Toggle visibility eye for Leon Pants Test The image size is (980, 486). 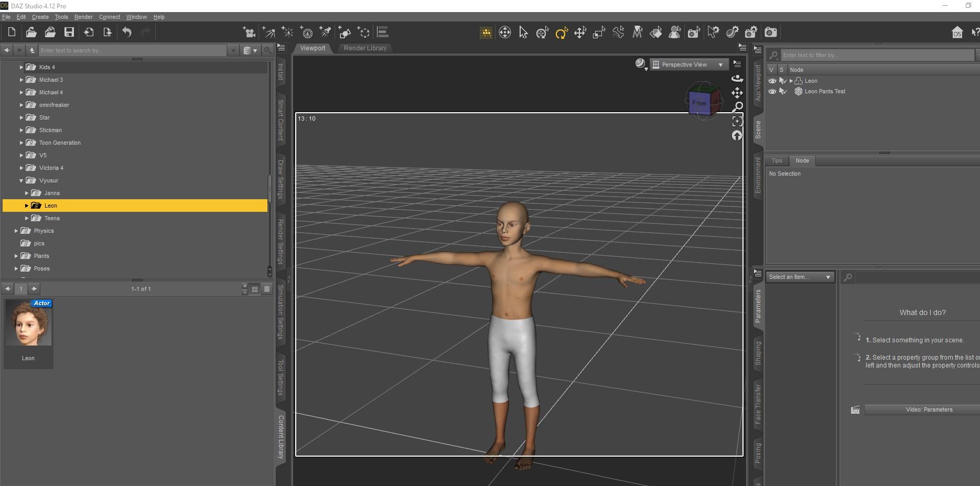772,91
